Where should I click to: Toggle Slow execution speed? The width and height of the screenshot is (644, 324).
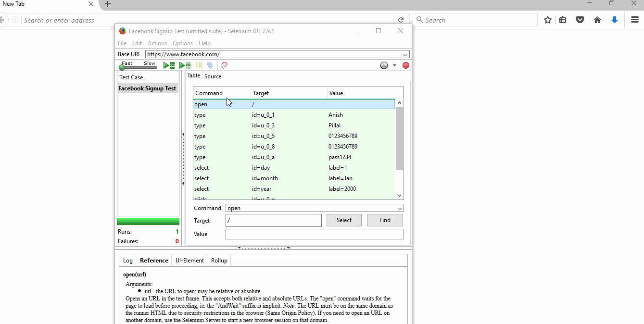(x=149, y=63)
